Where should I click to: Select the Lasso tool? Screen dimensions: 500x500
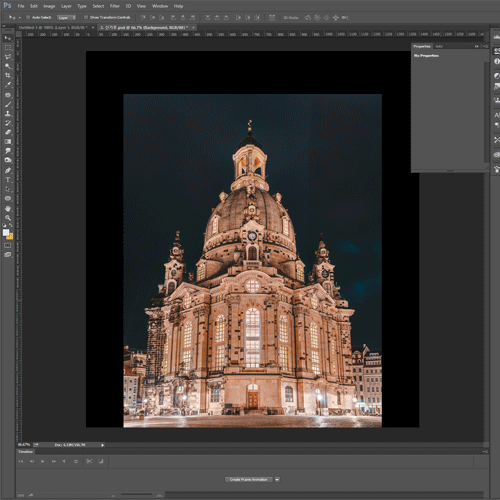[x=8, y=57]
